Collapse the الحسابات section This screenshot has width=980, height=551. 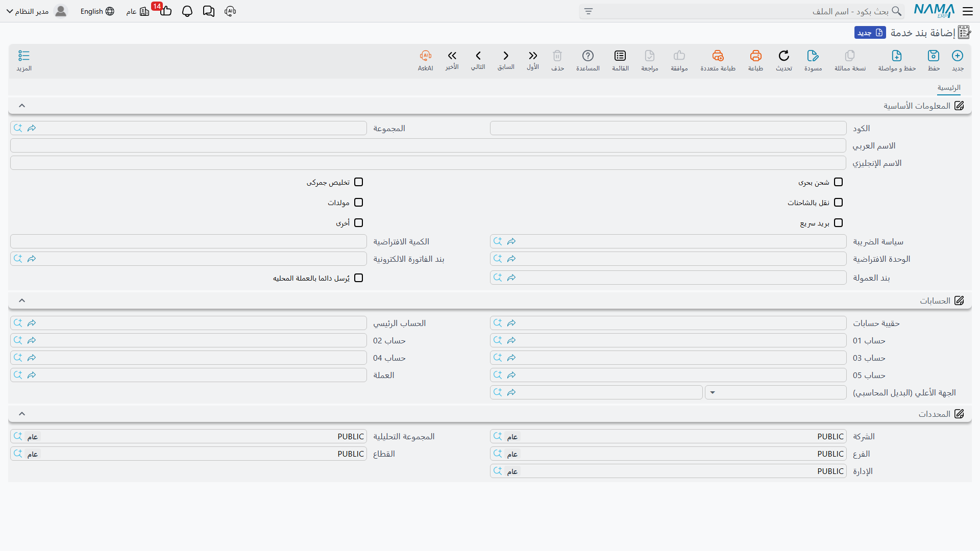point(22,300)
